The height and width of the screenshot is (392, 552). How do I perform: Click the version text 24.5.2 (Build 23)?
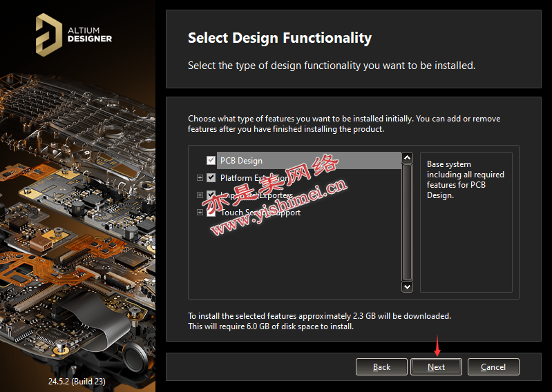(x=77, y=381)
